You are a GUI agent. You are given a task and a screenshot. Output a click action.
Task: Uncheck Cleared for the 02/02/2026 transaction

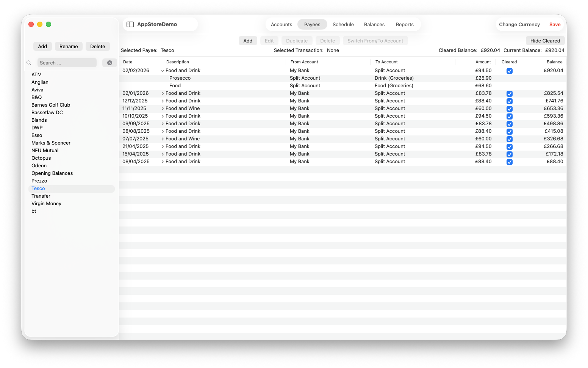[510, 71]
